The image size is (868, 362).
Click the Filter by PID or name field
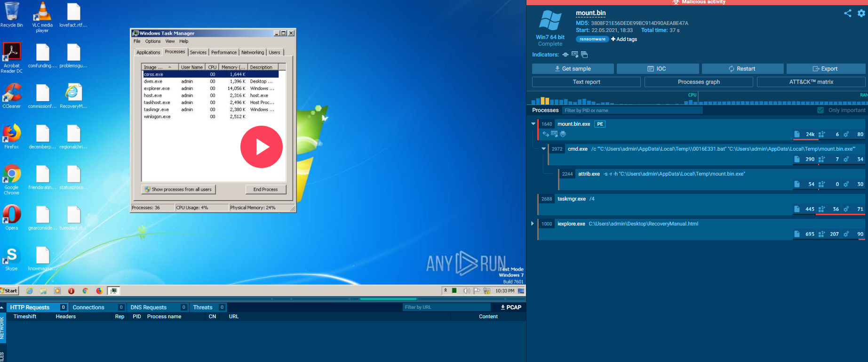tap(632, 110)
